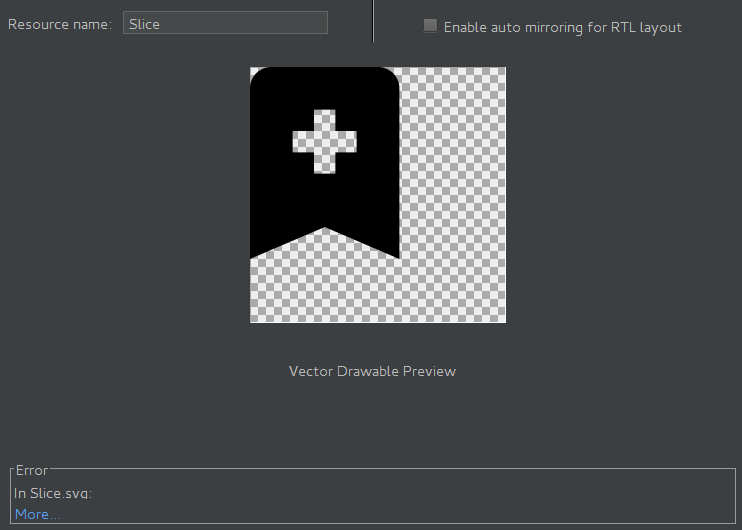Click the Error panel title
Screen dimensions: 742x530
pyautogui.click(x=32, y=470)
